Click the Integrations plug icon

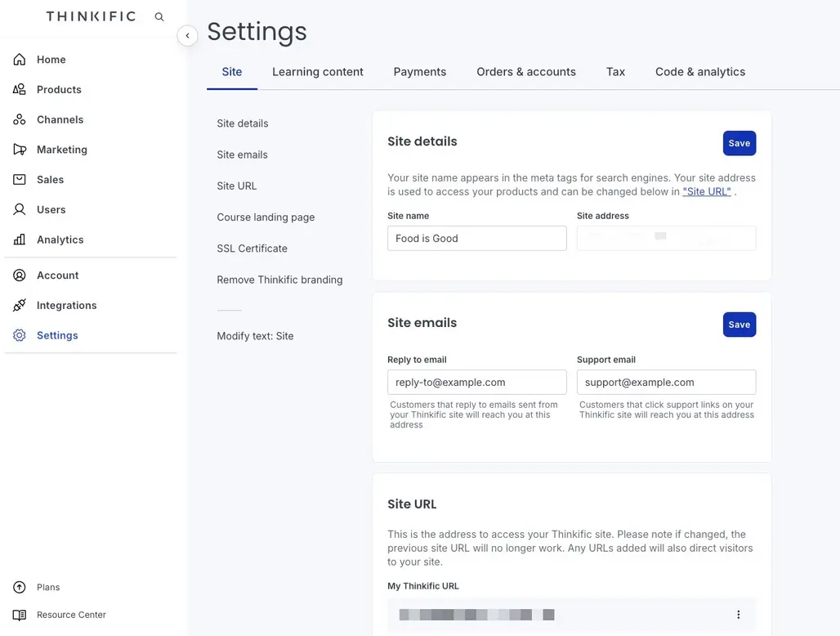(x=20, y=306)
